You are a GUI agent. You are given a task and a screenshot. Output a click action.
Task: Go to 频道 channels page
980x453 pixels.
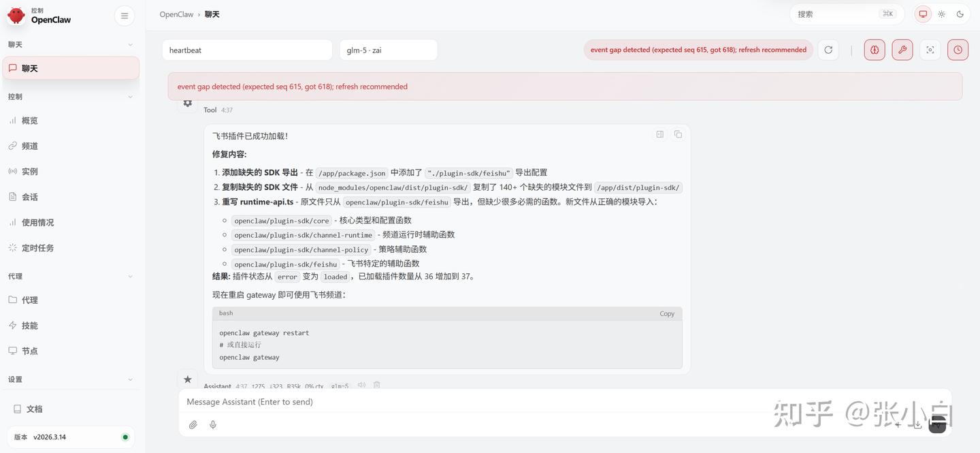[x=71, y=146]
